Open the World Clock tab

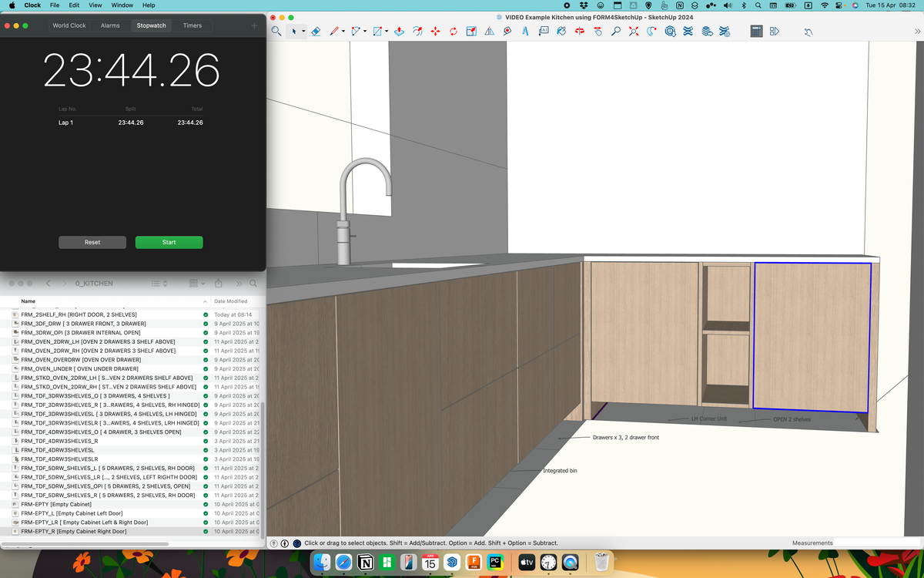click(x=69, y=25)
